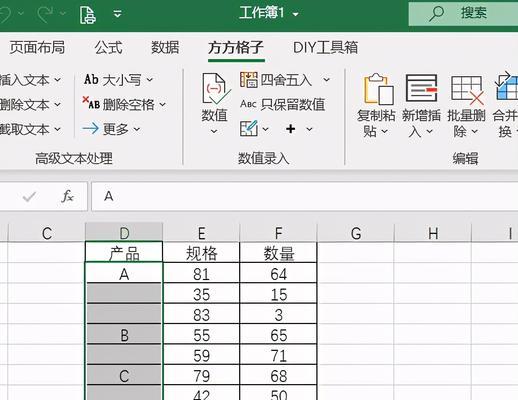Click the Ab 大小写 case icon

pos(91,80)
